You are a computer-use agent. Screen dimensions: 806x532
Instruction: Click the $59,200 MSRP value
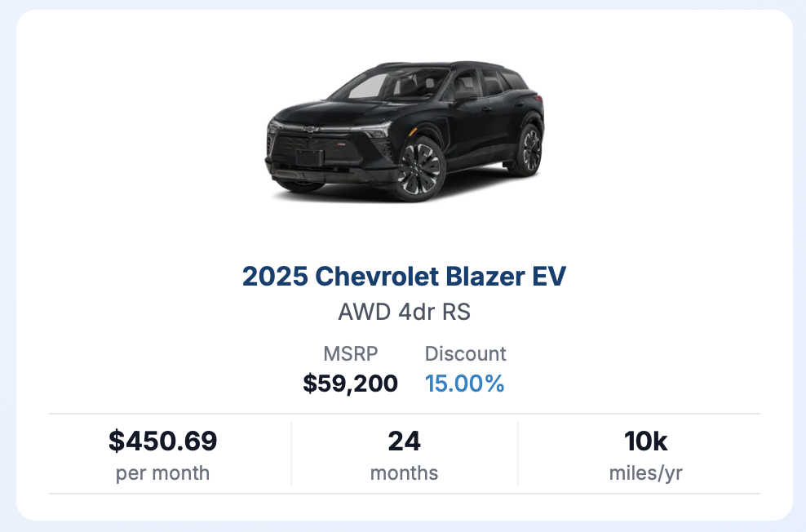tap(351, 383)
